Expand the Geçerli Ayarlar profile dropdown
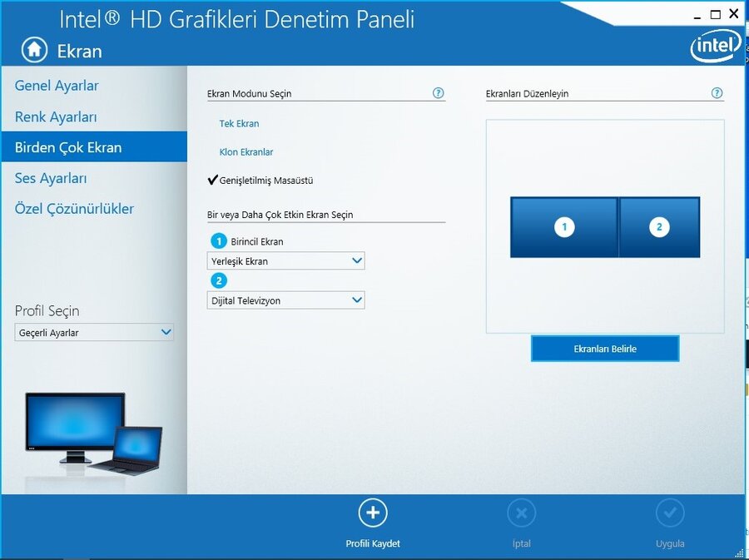Screen dimensions: 749x560 (x=93, y=332)
